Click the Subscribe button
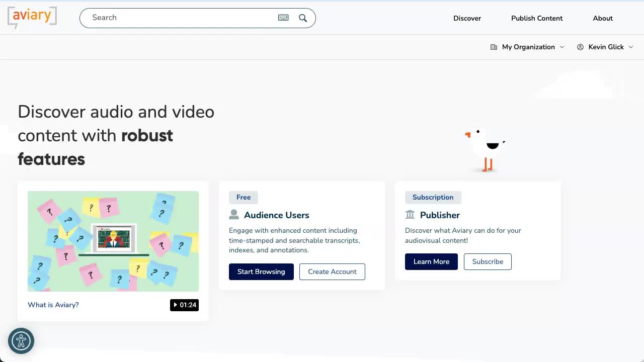Viewport: 644px width, 362px height. click(488, 261)
